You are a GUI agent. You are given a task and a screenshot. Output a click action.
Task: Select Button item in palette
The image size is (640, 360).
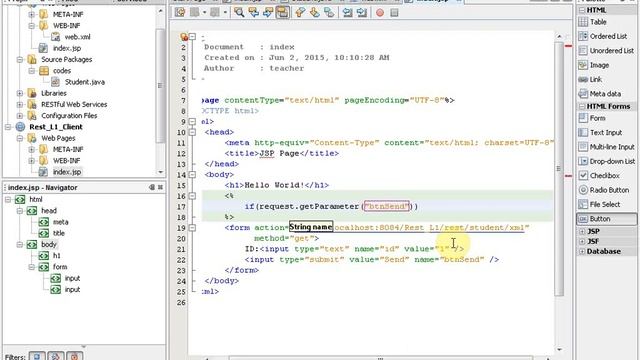607,219
